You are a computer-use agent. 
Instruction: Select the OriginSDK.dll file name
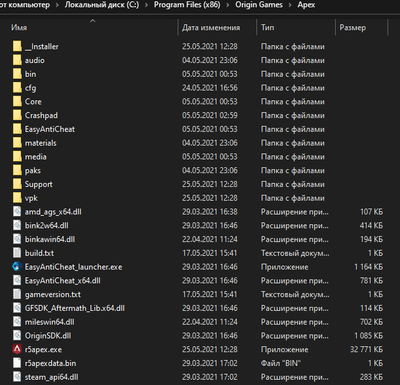pos(48,336)
